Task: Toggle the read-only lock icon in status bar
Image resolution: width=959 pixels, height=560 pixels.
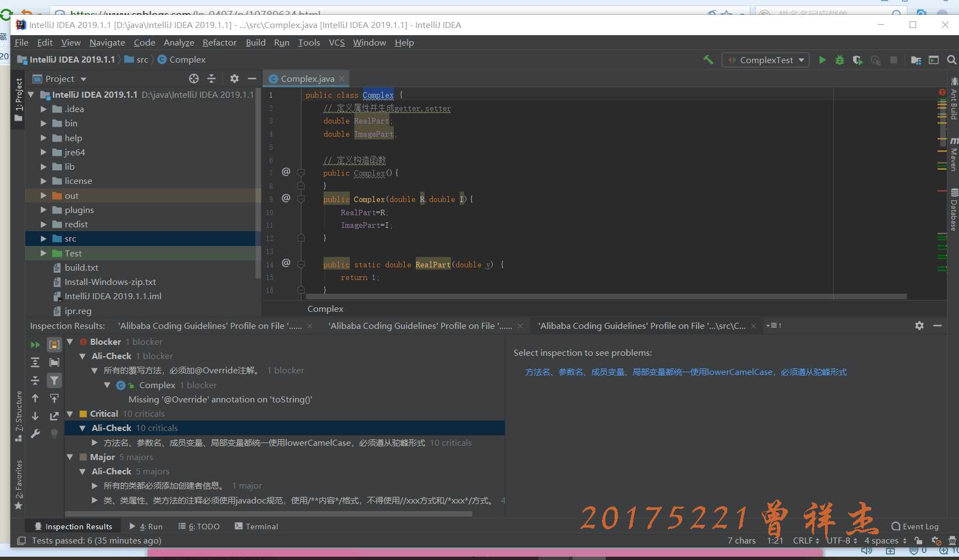Action: 918,541
